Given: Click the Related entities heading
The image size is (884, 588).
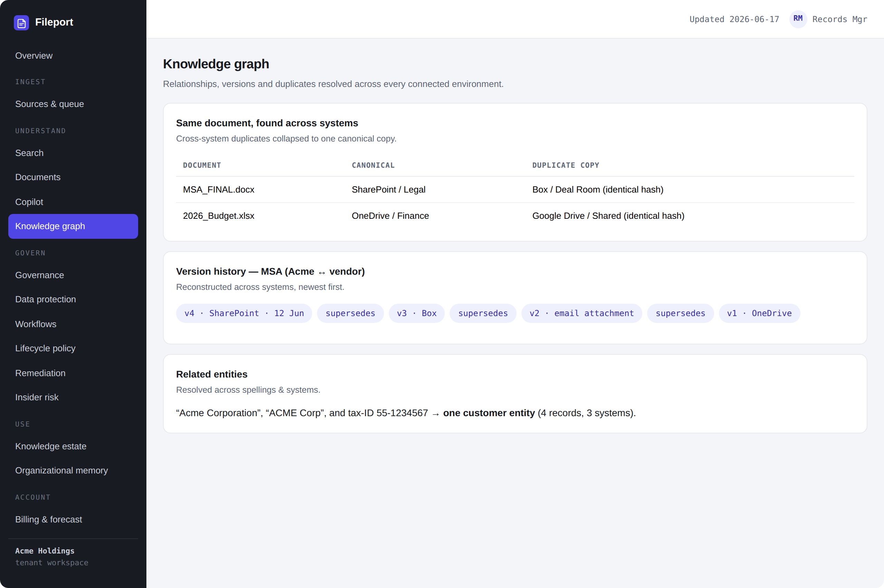Looking at the screenshot, I should point(212,374).
